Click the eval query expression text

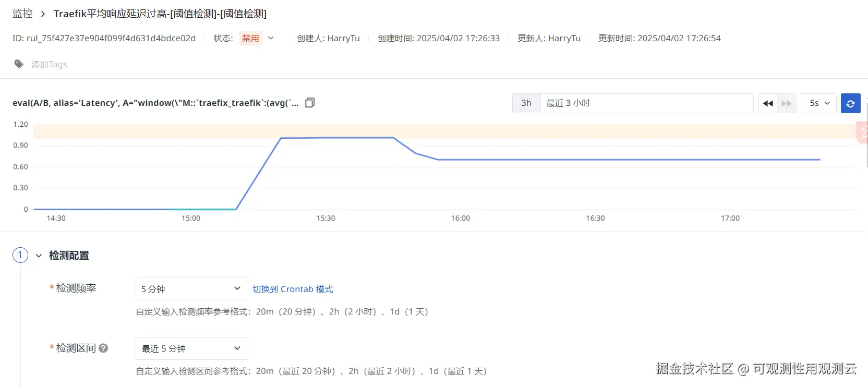(x=155, y=103)
